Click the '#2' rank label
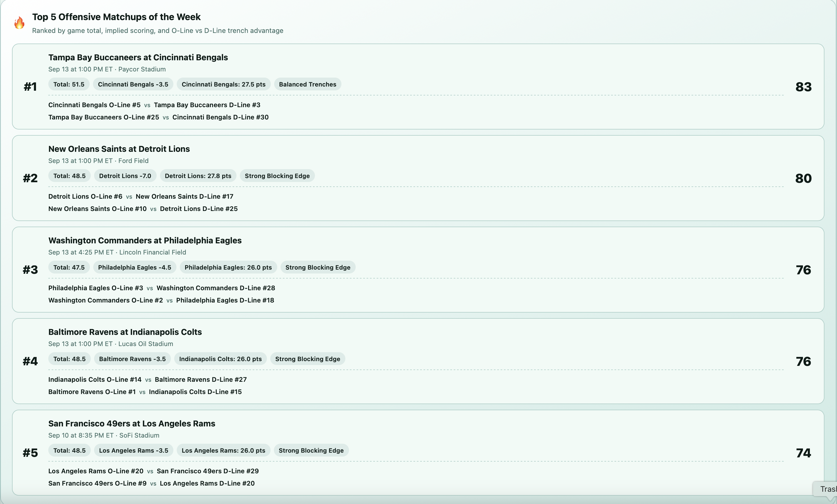The height and width of the screenshot is (504, 837). click(x=30, y=178)
